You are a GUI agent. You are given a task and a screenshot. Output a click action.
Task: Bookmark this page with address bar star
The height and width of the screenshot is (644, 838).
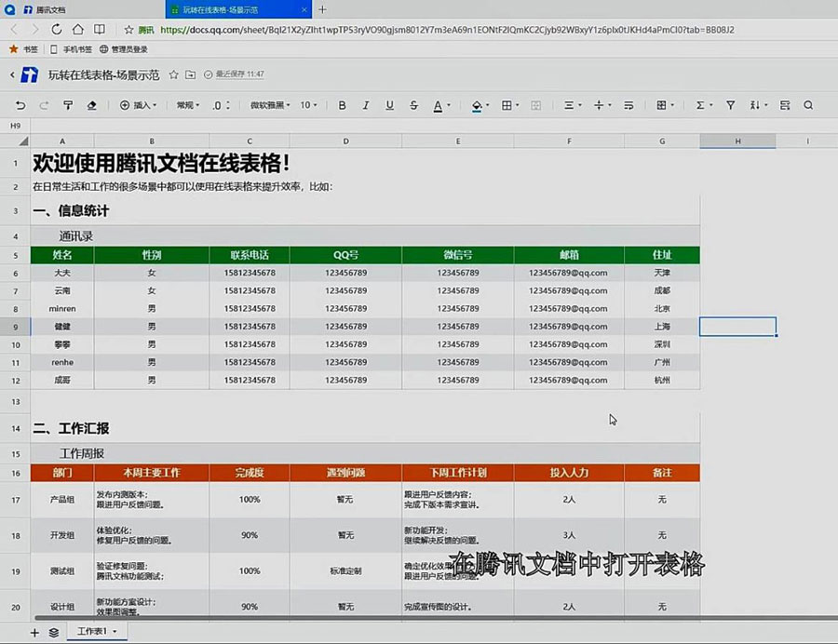coord(128,30)
